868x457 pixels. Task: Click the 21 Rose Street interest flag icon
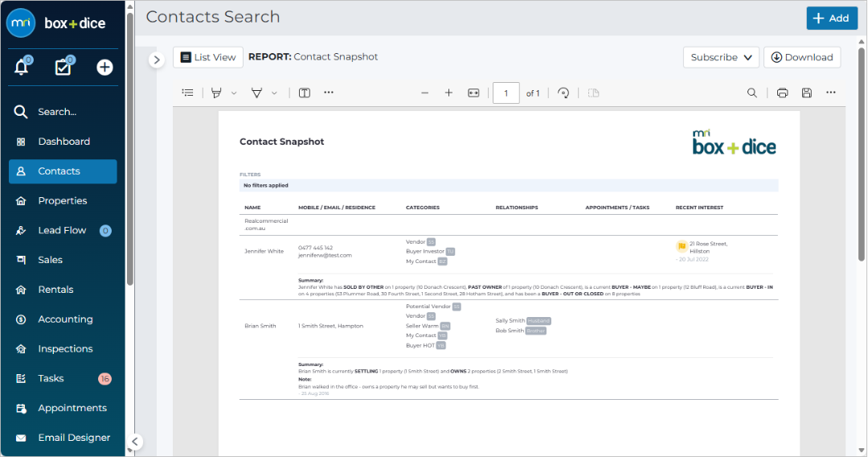[682, 246]
